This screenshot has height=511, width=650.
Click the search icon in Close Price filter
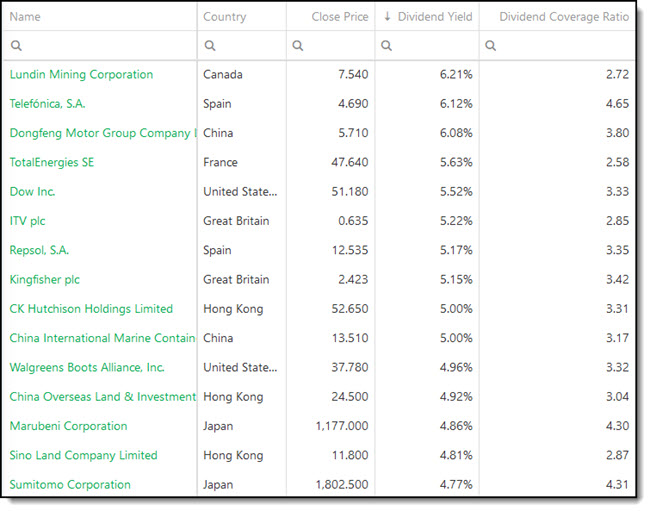coord(298,46)
